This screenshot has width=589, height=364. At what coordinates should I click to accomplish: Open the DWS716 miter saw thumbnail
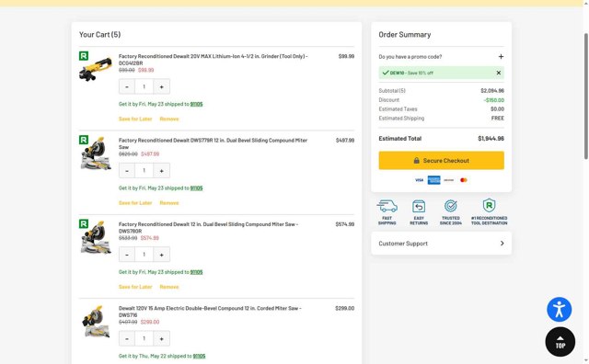(96, 321)
